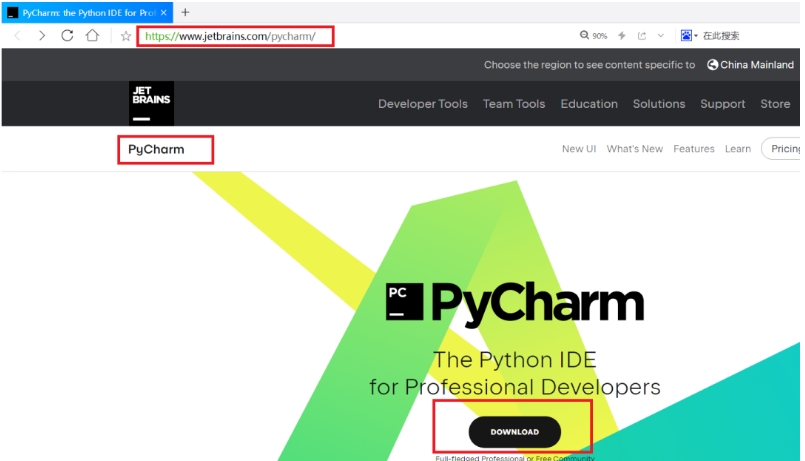Open the Education menu
The height and width of the screenshot is (461, 805).
click(x=589, y=104)
